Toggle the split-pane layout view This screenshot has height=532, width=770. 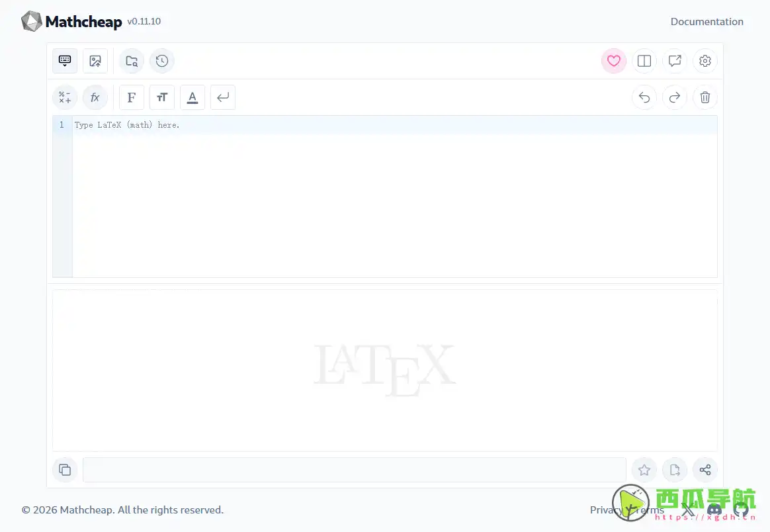coord(644,61)
